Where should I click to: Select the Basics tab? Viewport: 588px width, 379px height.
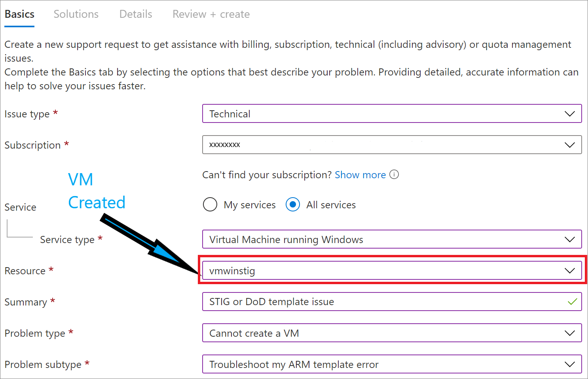click(19, 14)
